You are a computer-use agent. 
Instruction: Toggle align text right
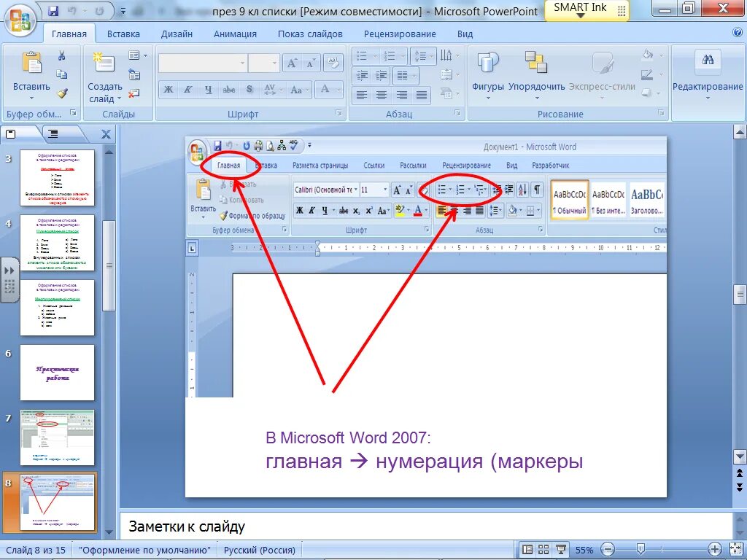[401, 95]
